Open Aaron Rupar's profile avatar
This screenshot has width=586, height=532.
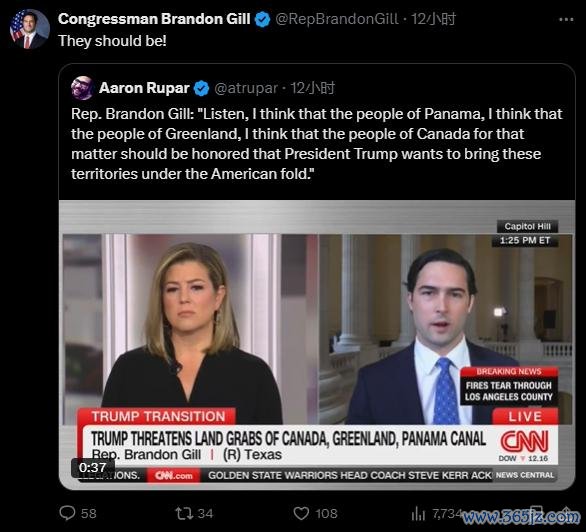coord(82,88)
